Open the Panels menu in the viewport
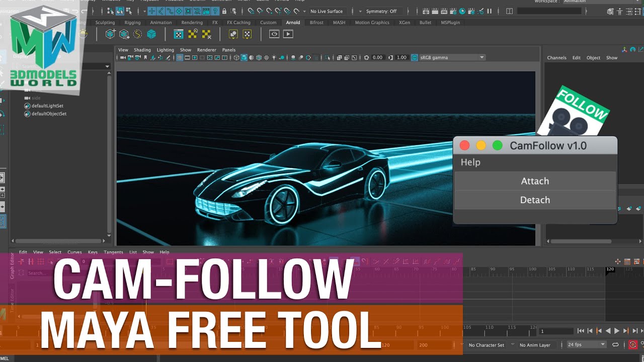The width and height of the screenshot is (644, 362). pyautogui.click(x=230, y=50)
